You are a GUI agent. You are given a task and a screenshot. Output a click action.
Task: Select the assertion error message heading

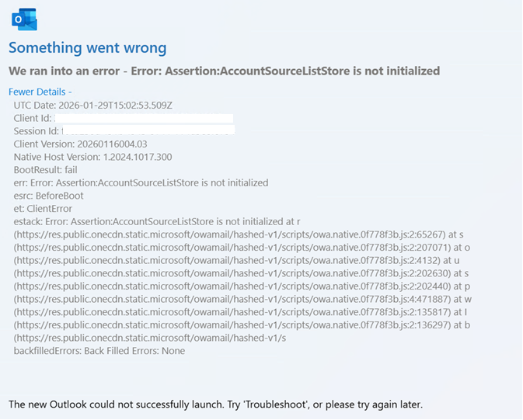(x=224, y=71)
